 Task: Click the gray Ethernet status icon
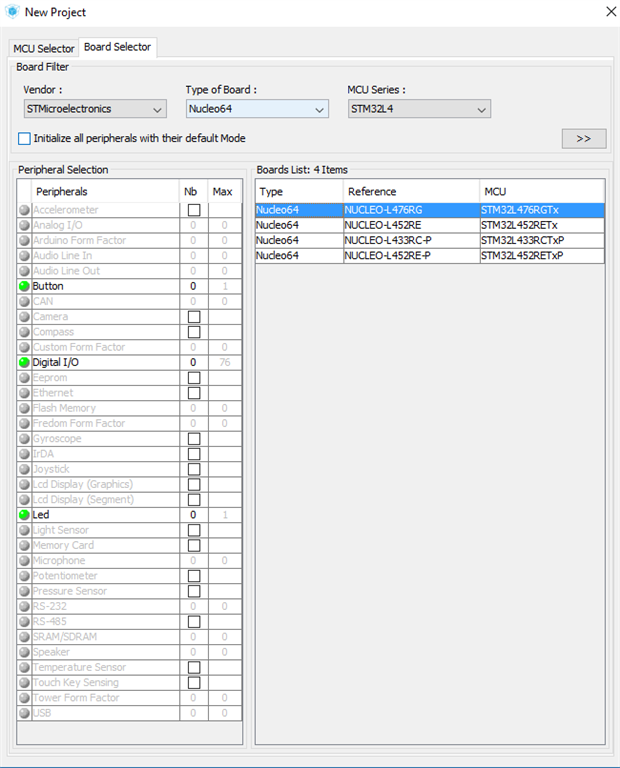tap(25, 393)
